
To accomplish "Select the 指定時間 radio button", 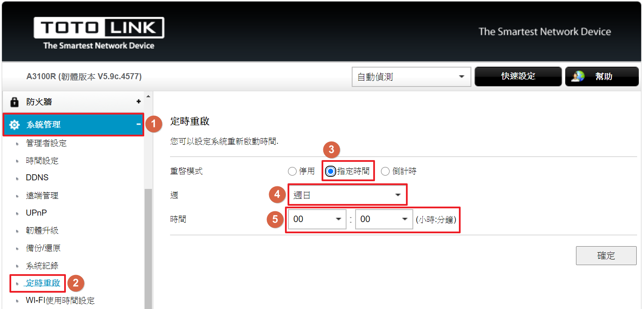I will click(x=331, y=171).
